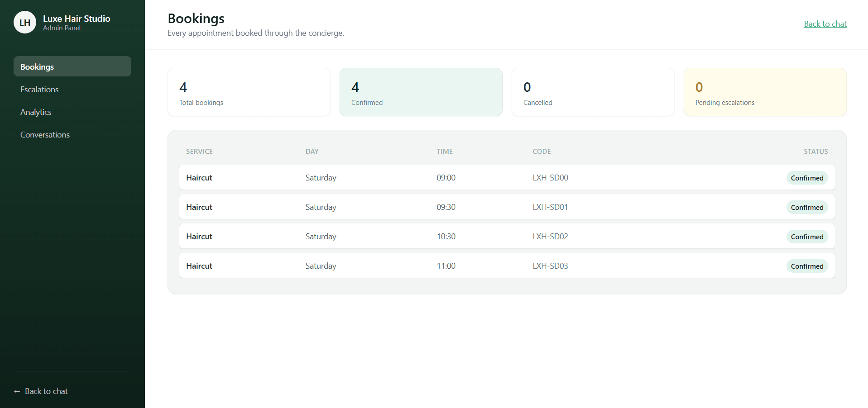Follow the green Back to chat header link
Screen dimensions: 868x408
pos(825,24)
